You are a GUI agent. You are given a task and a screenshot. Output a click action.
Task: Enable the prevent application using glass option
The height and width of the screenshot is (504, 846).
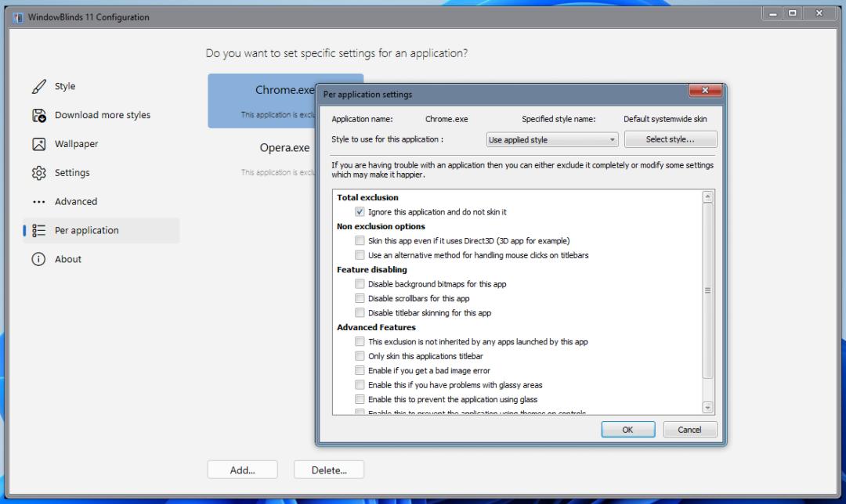pos(360,399)
